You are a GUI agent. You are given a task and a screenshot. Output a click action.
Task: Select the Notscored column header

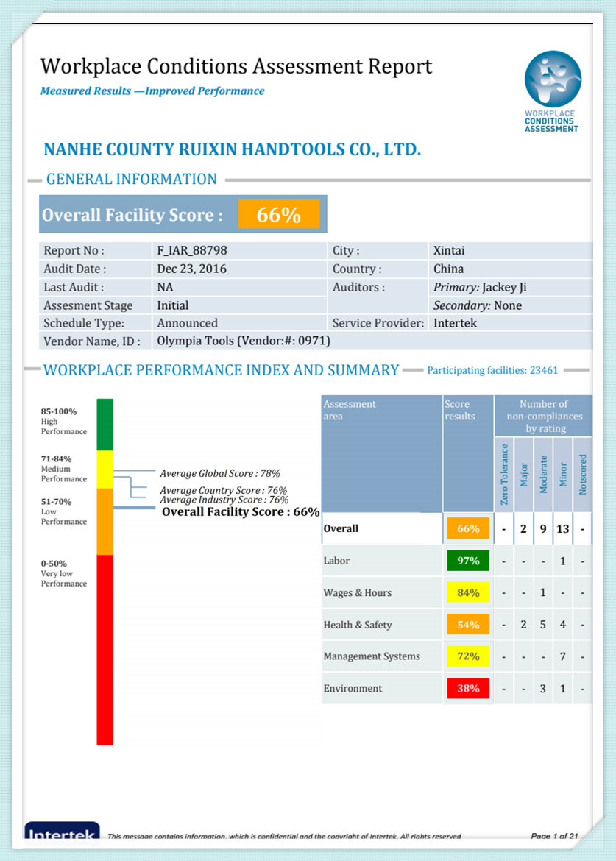582,475
